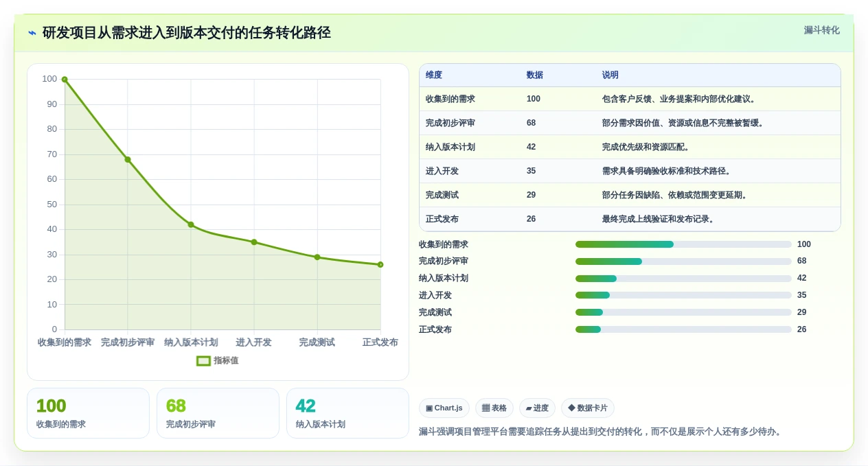This screenshot has height=466, width=868.
Task: Click the table value 35
Action: (x=532, y=171)
